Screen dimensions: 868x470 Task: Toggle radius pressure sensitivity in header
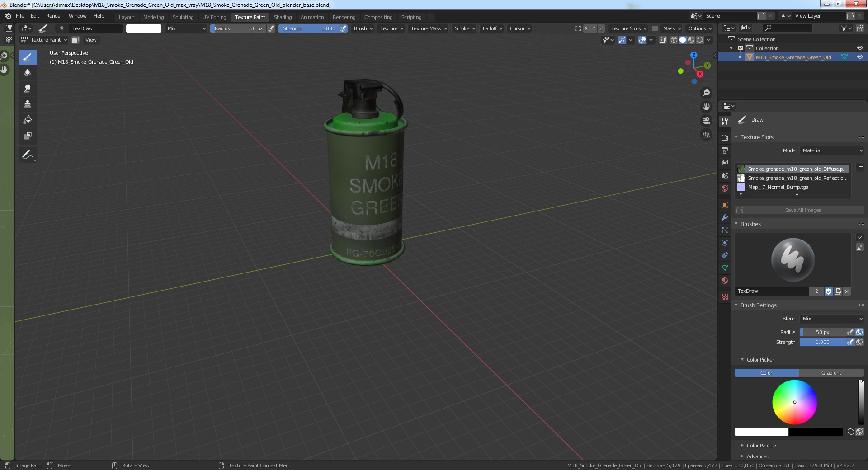pos(271,28)
